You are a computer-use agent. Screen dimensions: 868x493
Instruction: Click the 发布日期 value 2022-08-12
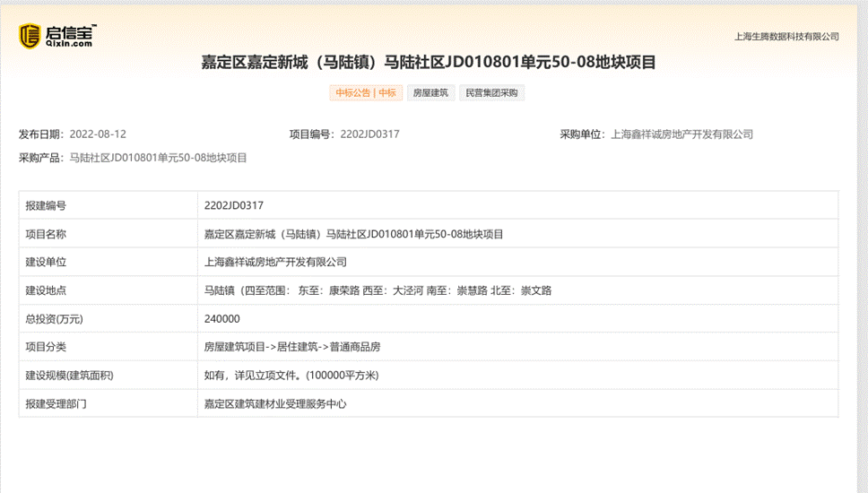[x=98, y=134]
